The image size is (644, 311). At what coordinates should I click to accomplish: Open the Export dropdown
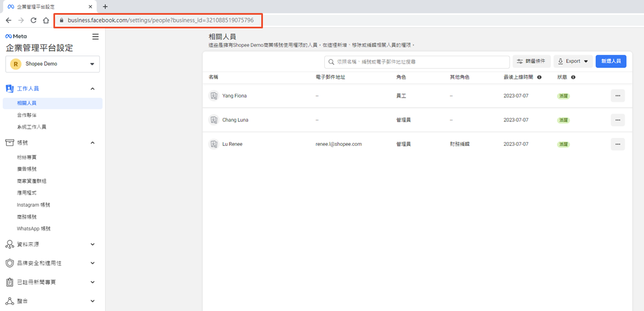573,61
